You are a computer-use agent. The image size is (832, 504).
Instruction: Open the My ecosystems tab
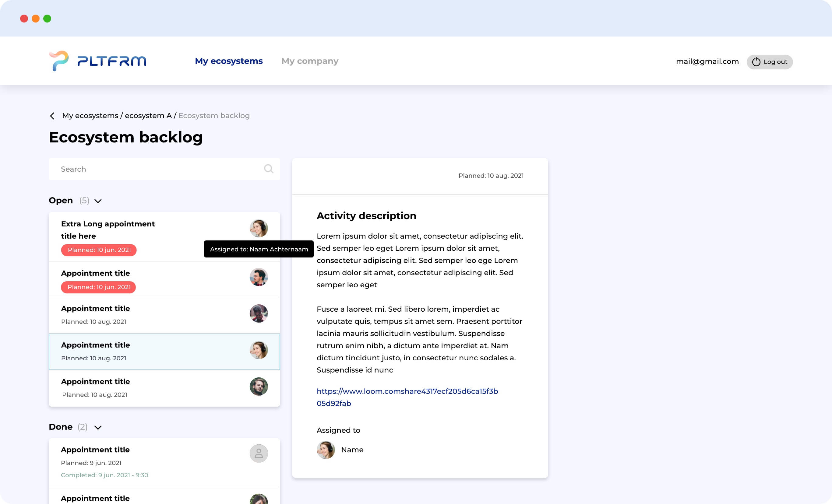pos(229,61)
